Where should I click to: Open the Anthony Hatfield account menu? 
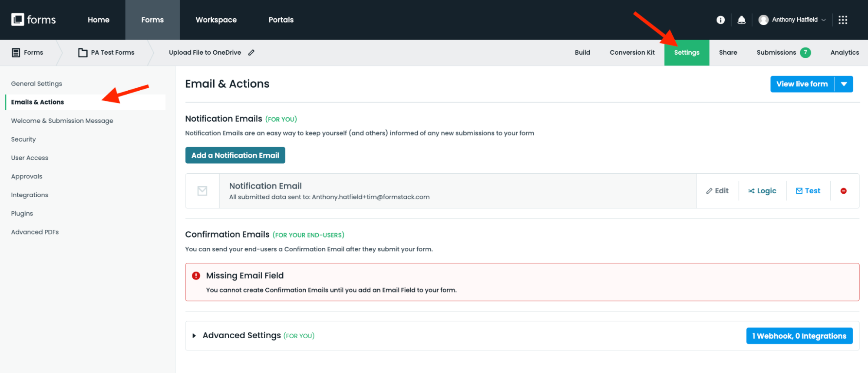pyautogui.click(x=792, y=20)
